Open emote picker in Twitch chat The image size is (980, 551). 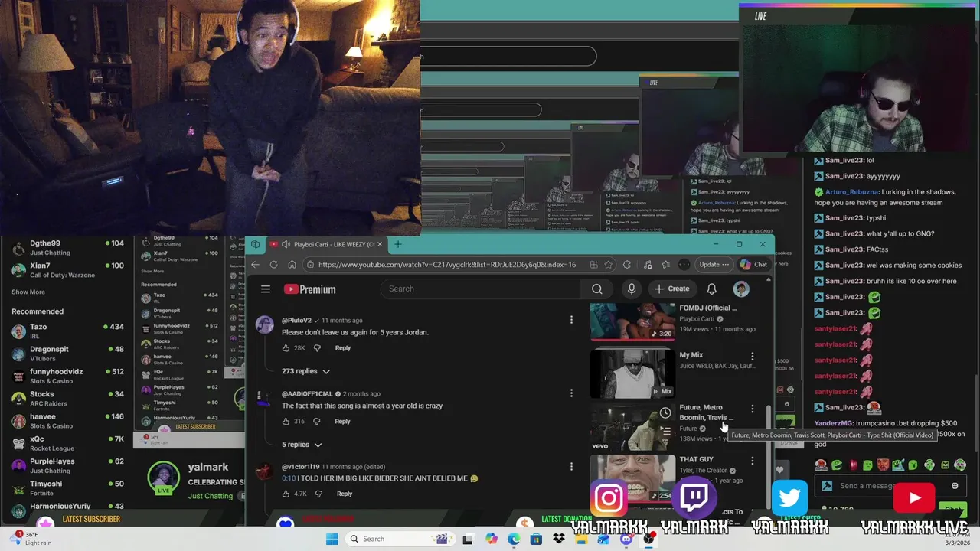click(x=955, y=486)
